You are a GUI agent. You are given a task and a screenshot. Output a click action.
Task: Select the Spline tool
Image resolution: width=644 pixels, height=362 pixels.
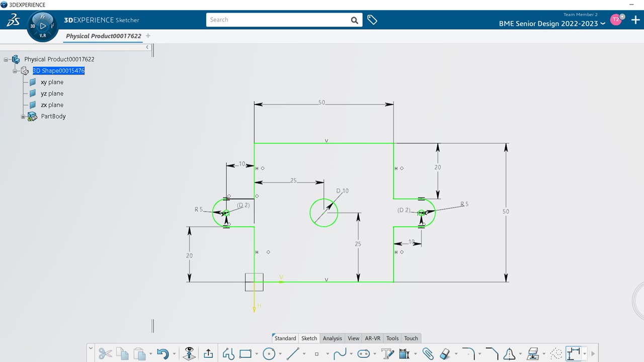pyautogui.click(x=341, y=353)
